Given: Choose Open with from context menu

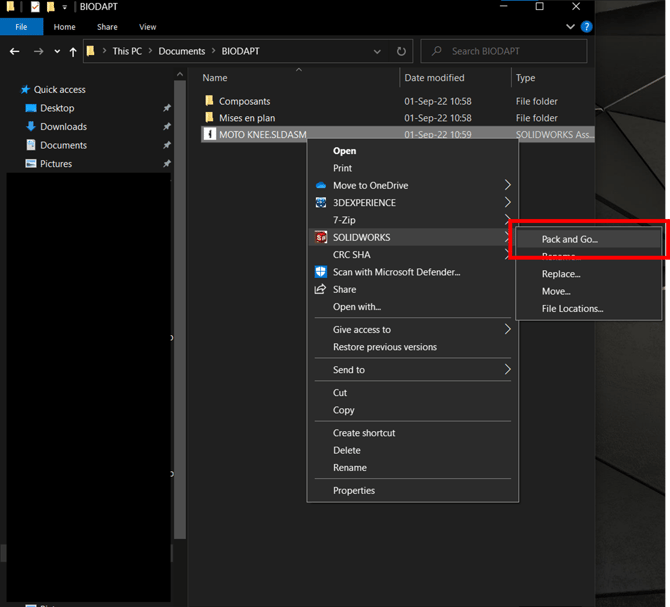Looking at the screenshot, I should pos(357,307).
